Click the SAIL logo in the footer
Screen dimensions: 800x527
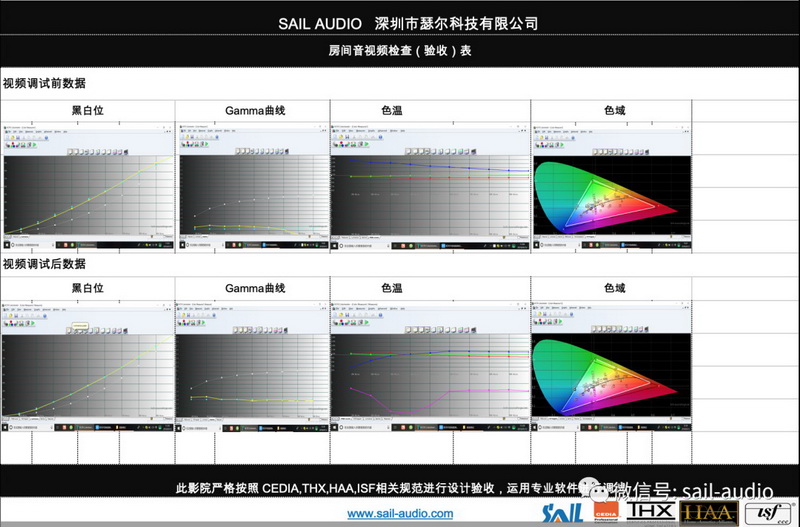[x=563, y=514]
